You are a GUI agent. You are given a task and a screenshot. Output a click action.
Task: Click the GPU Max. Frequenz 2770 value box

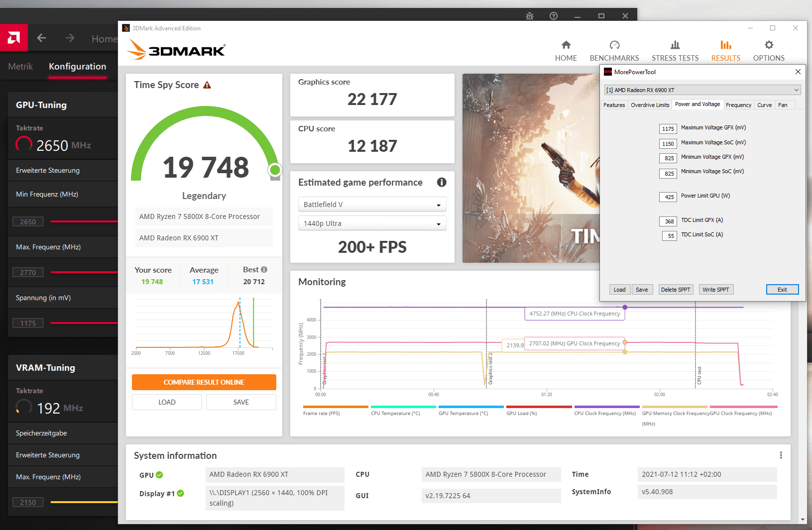[28, 272]
